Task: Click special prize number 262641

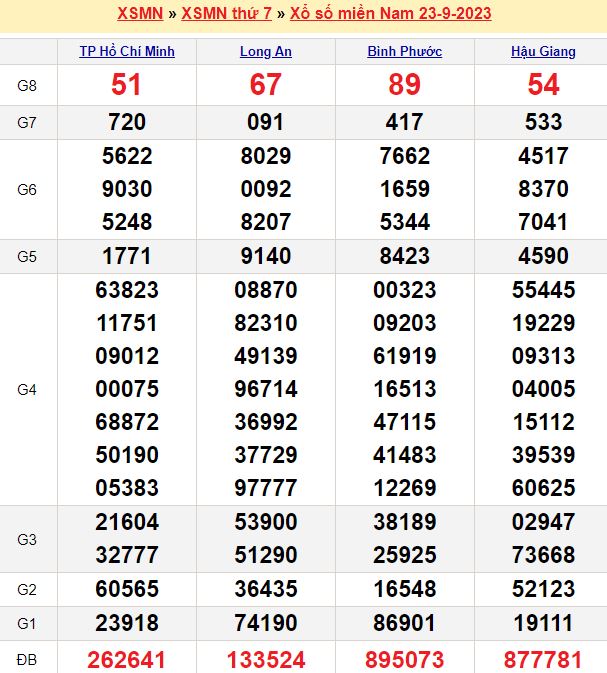Action: click(127, 659)
